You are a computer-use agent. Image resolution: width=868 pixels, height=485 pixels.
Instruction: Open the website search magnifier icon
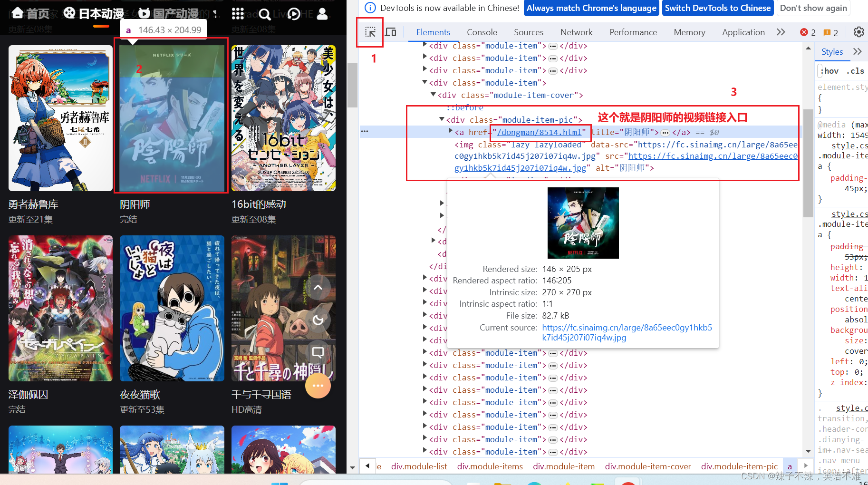click(265, 14)
